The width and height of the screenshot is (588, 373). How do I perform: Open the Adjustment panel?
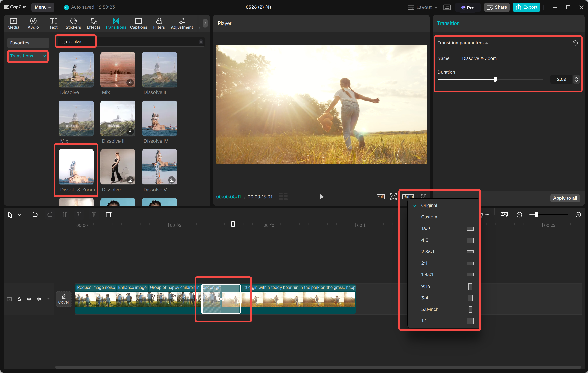[182, 23]
